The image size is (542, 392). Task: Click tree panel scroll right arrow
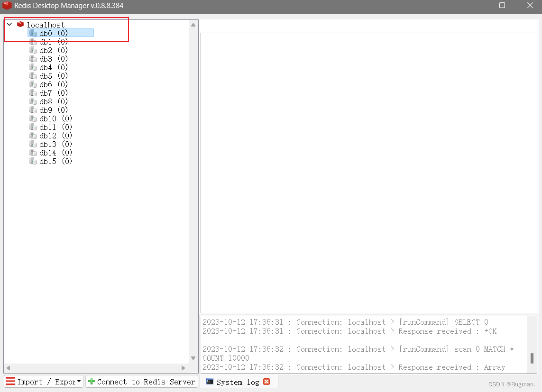(183, 368)
